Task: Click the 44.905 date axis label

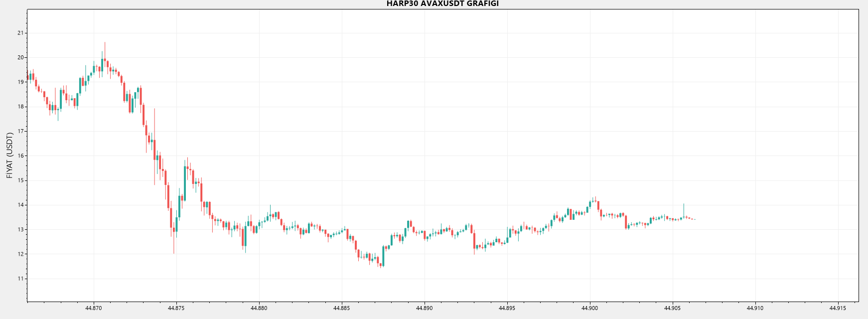Action: point(673,308)
